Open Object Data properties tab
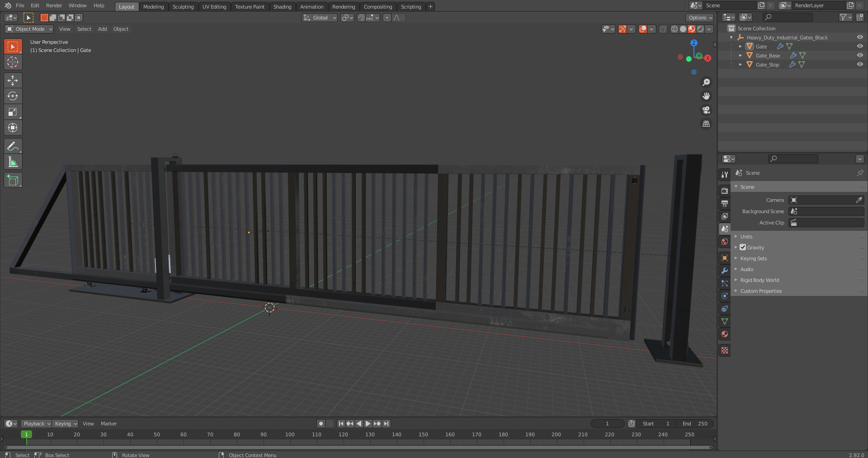The width and height of the screenshot is (868, 458). (x=725, y=321)
